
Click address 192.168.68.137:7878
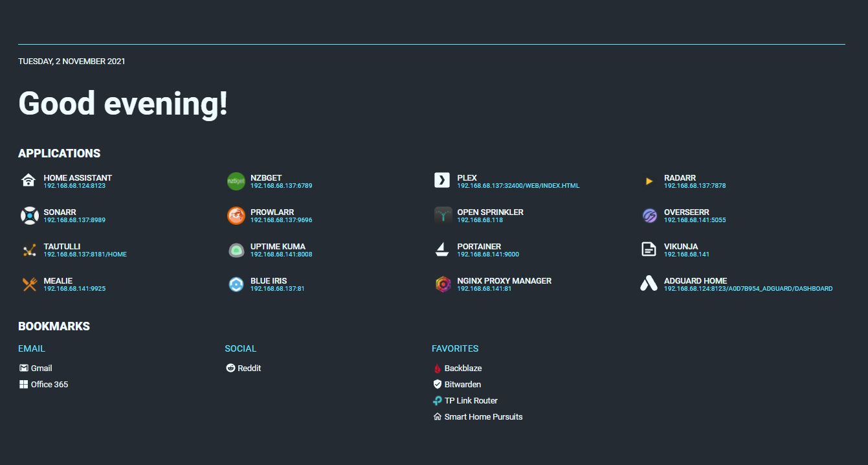[695, 186]
